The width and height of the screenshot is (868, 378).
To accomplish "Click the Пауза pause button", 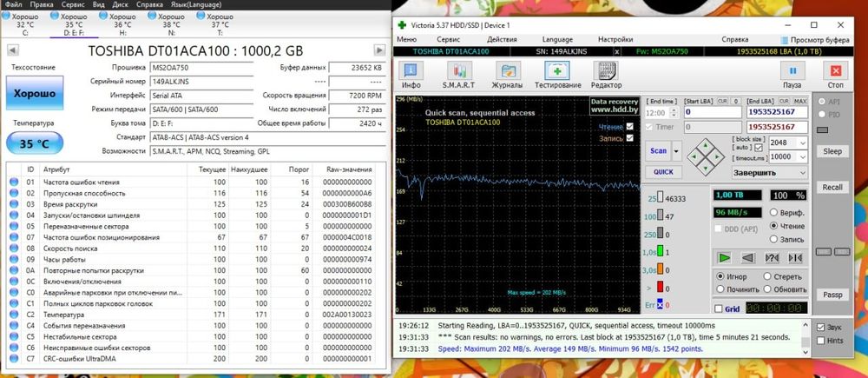I will coord(792,71).
